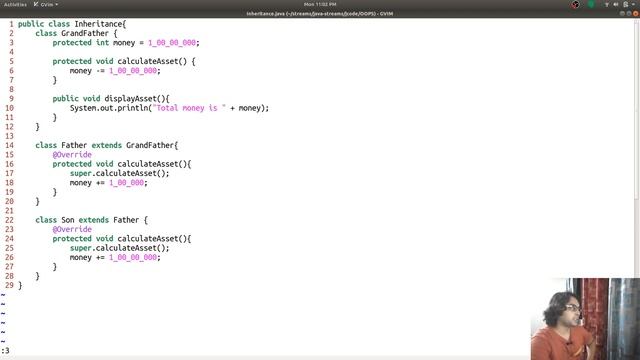
Task: Click 'extends' keyword on line 14
Action: (x=107, y=145)
